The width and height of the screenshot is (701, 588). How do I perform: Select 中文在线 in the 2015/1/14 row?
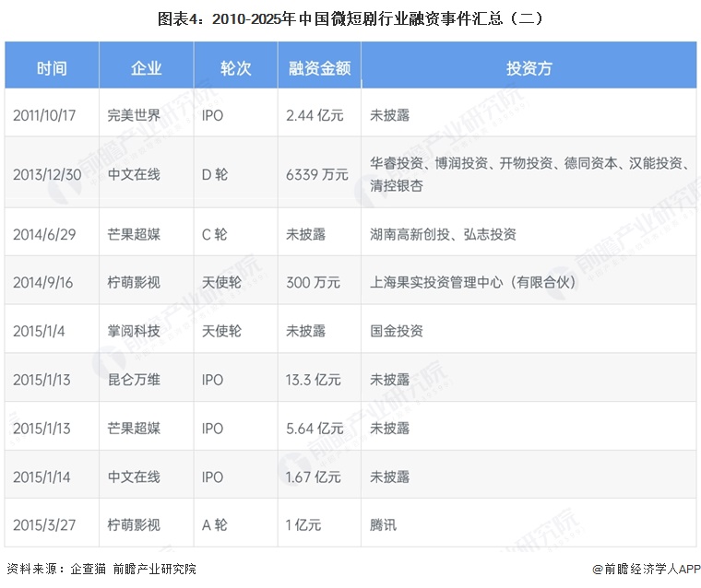click(x=134, y=477)
